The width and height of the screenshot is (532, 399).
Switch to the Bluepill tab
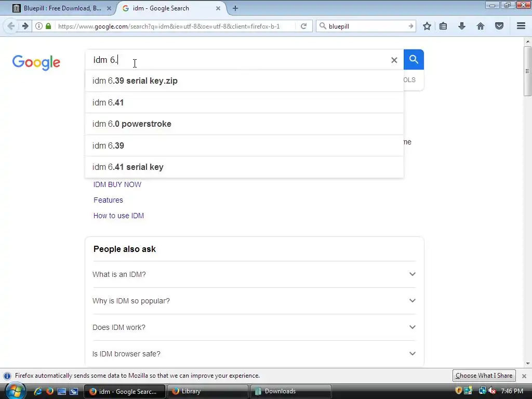pos(61,8)
